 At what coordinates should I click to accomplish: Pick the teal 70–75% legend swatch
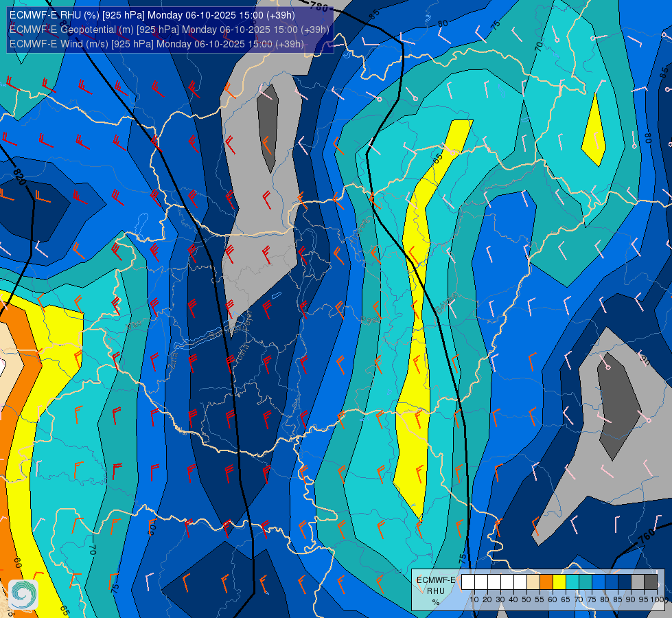[586, 582]
